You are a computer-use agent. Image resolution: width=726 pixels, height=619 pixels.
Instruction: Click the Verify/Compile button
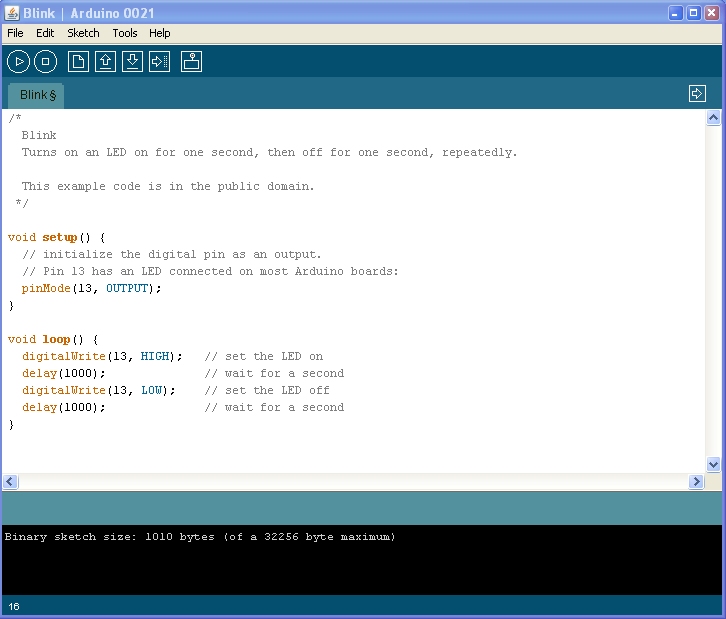click(19, 62)
